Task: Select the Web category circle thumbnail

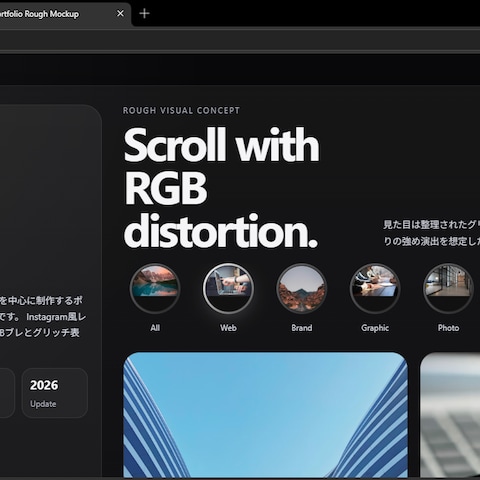Action: point(228,288)
